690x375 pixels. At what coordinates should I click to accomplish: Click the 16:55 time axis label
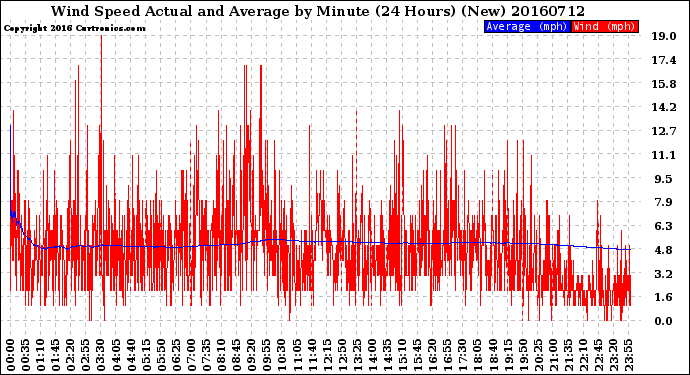click(448, 355)
